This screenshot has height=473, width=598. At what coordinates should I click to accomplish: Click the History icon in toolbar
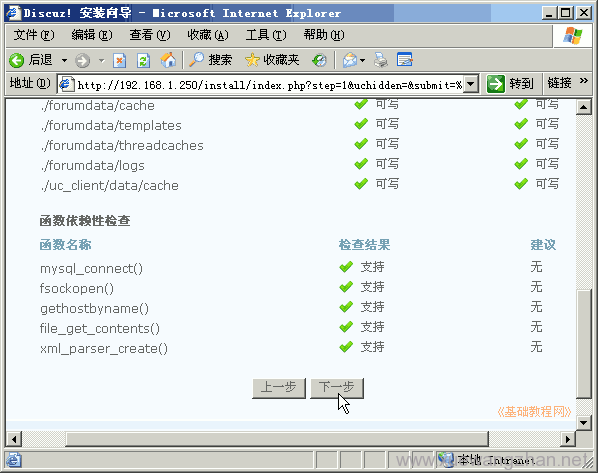pos(319,60)
